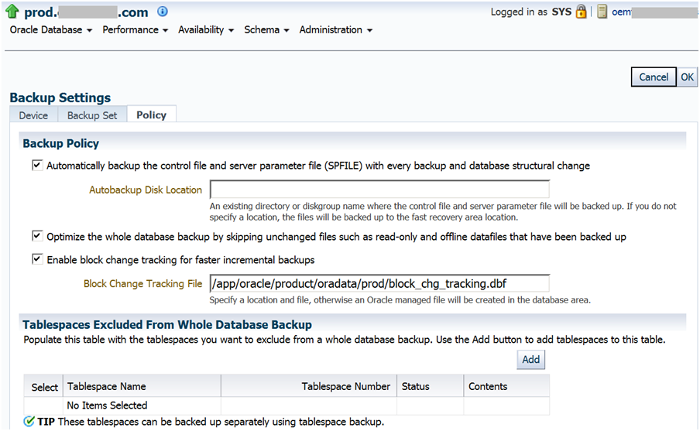Expand the Performance dropdown menu
This screenshot has height=431, width=700.
tap(135, 30)
